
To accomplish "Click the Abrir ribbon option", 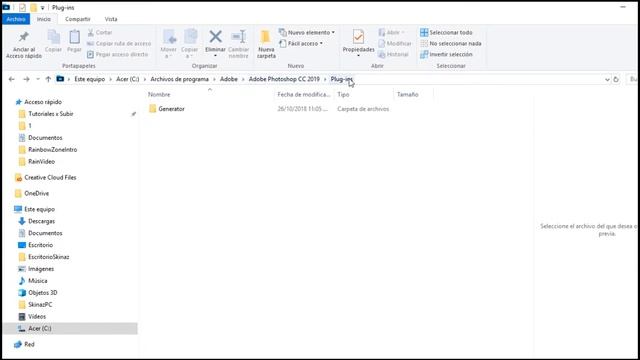I will click(391, 32).
